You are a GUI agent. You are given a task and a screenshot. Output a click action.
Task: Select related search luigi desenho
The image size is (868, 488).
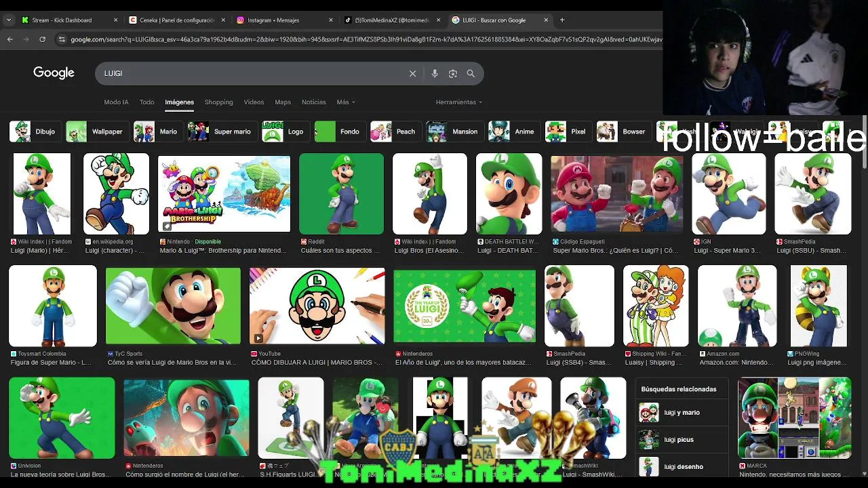coord(682,467)
